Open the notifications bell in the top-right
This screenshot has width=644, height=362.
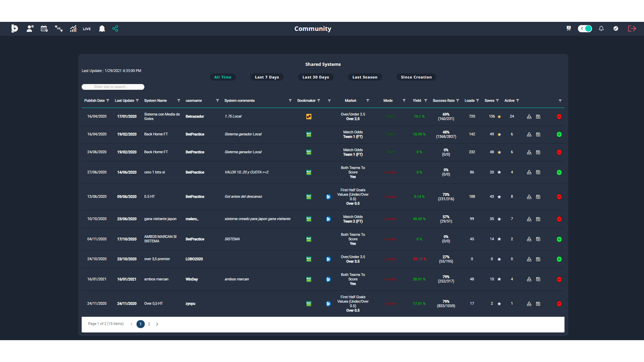click(x=601, y=29)
